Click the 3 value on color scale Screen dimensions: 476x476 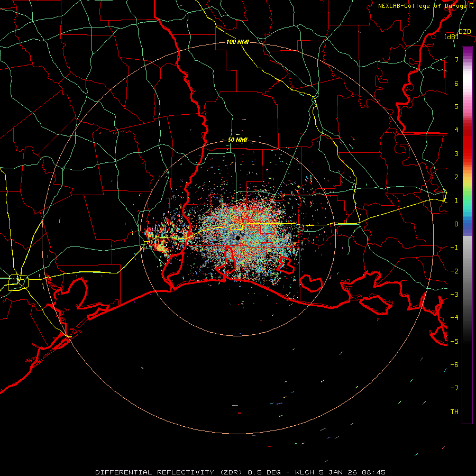pos(456,153)
